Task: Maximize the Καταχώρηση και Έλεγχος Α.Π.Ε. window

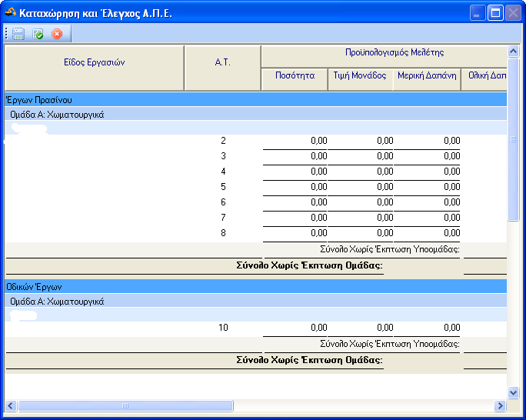Action: pos(495,13)
